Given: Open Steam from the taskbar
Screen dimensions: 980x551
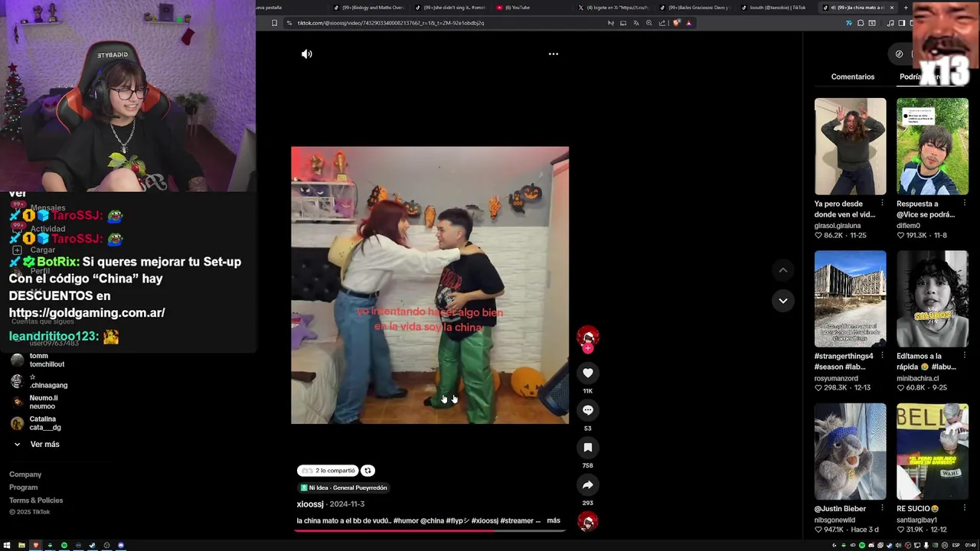Looking at the screenshot, I should point(92,546).
